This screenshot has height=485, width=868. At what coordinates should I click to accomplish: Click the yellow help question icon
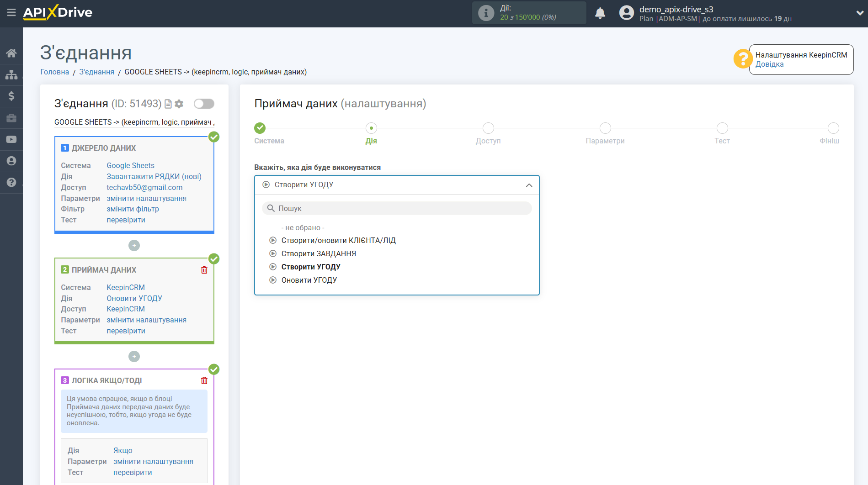(743, 59)
